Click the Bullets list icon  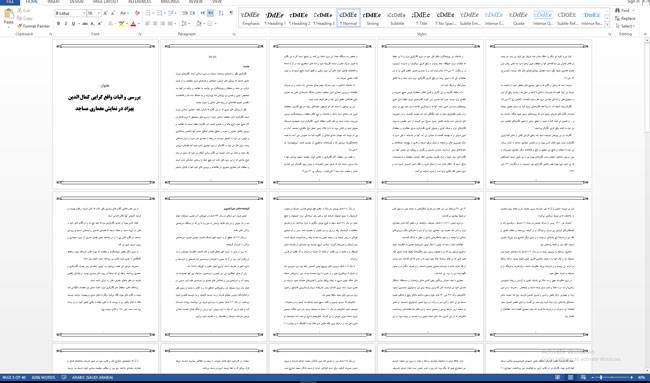tap(149, 13)
